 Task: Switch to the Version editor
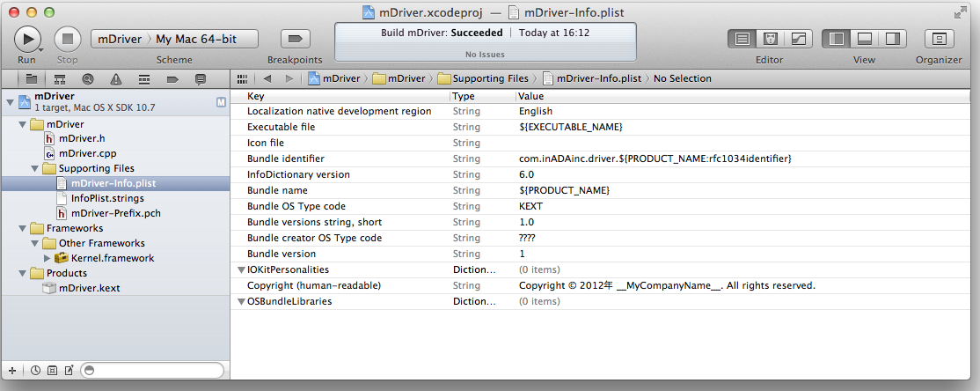[798, 39]
